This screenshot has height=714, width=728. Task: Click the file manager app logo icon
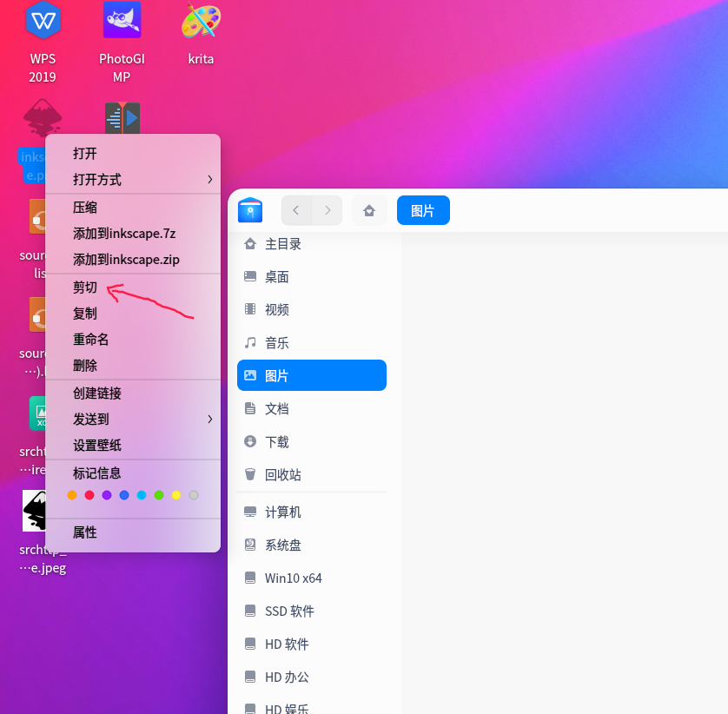(250, 210)
